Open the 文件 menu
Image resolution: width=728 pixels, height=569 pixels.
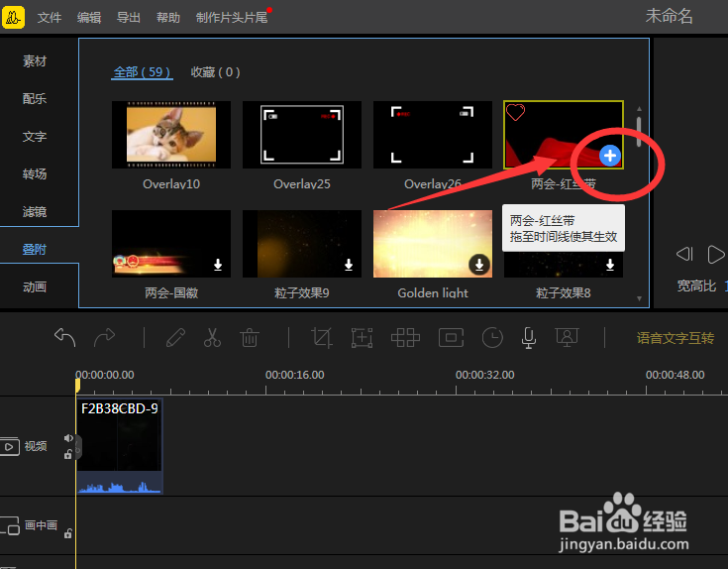click(50, 18)
